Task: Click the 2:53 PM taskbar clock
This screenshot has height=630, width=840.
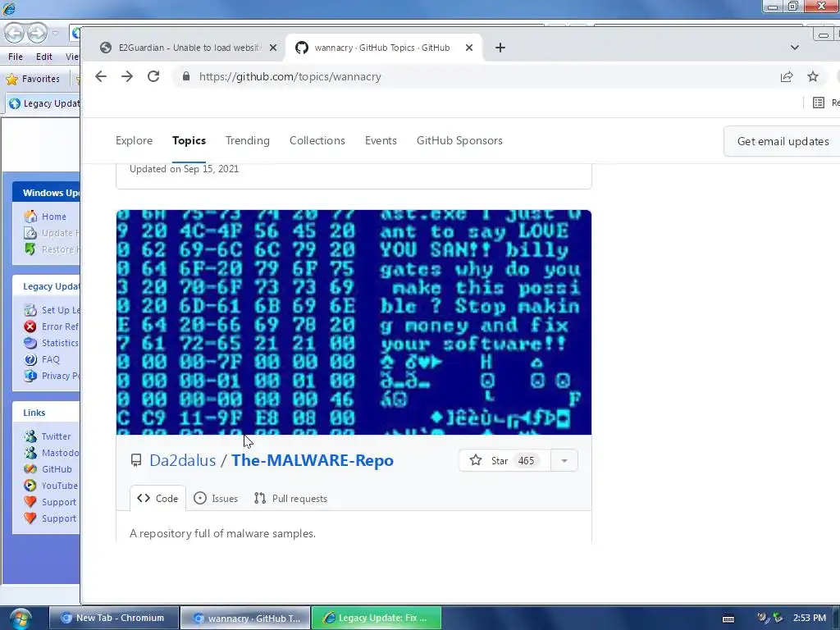Action: tap(810, 618)
